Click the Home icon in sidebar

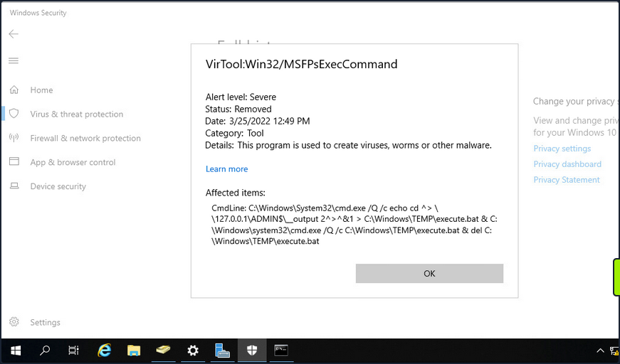pos(14,90)
